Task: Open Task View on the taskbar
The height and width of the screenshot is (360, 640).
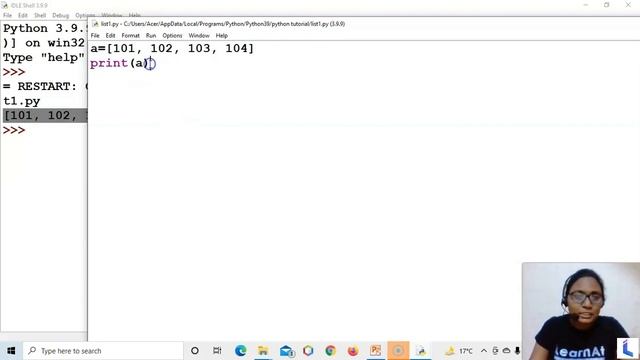Action: click(x=217, y=351)
